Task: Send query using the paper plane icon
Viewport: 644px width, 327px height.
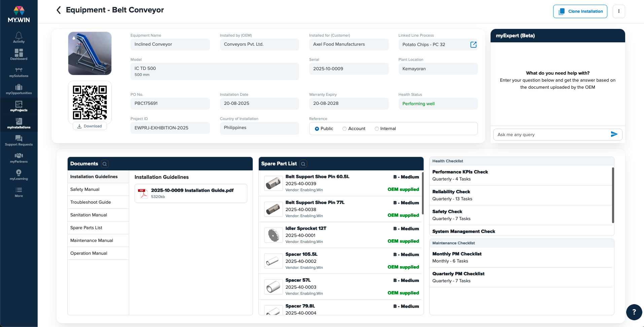Action: (x=614, y=134)
